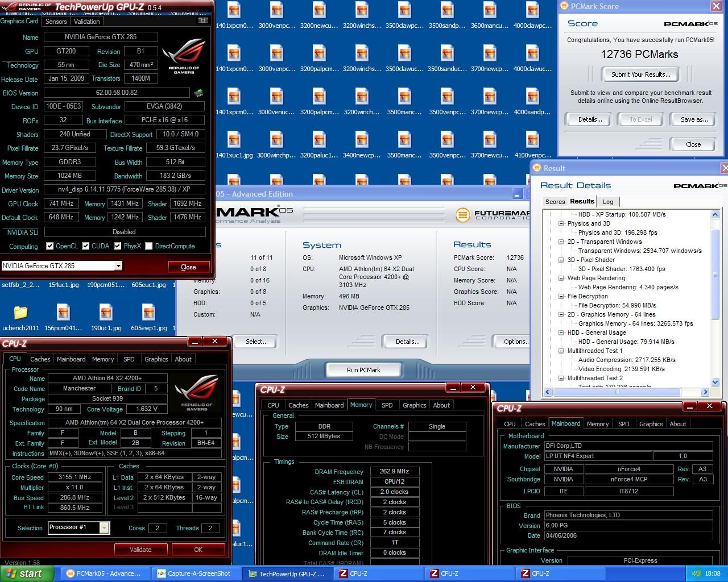Image resolution: width=728 pixels, height=582 pixels.
Task: Select the 3400newcp... desktop file icon
Action: click(362, 140)
